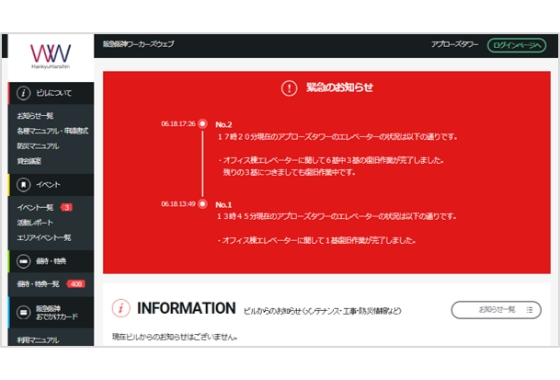Click the red info icon beside INFORMATION

121,308
